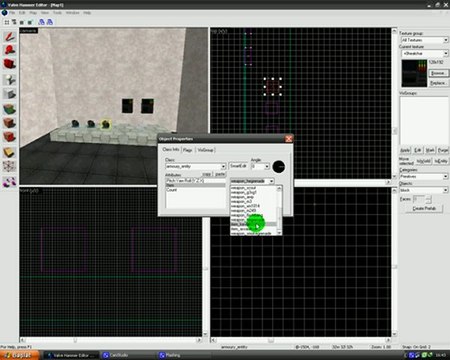Expand the Class dropdown armoury_entity
Viewport: 450px width, 360px height.
[x=223, y=166]
